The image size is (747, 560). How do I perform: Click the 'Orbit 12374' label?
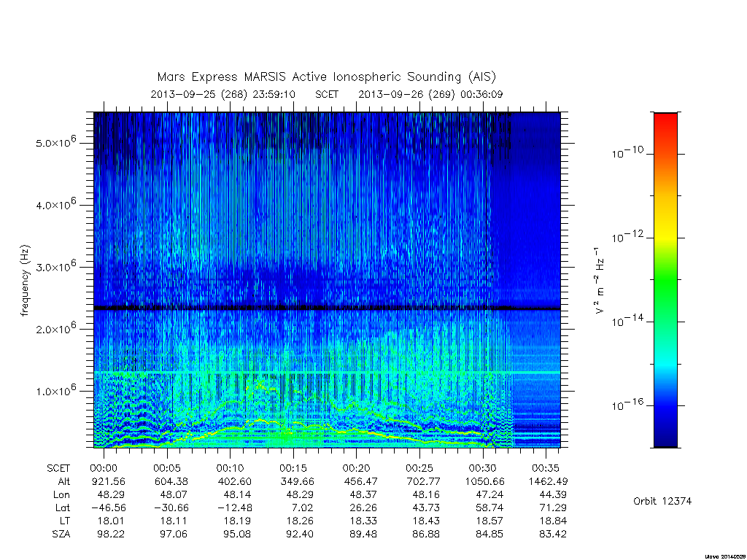tap(662, 501)
